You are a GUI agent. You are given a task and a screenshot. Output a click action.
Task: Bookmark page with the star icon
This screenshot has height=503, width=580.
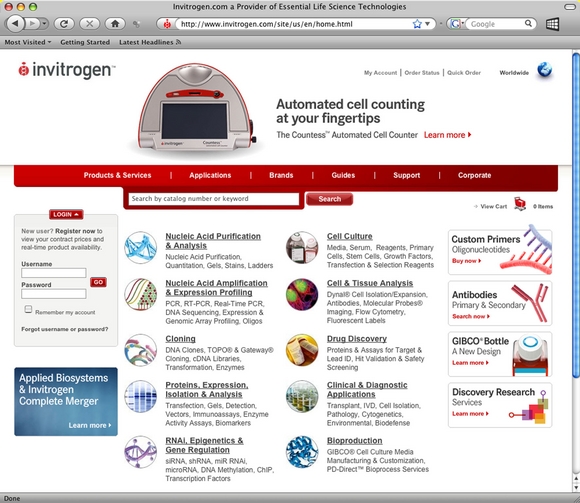tap(417, 24)
